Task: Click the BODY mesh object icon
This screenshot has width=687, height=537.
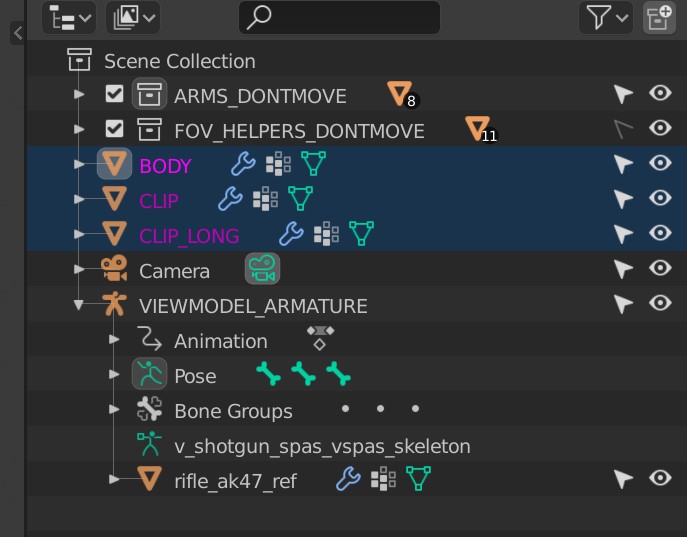Action: tap(115, 165)
